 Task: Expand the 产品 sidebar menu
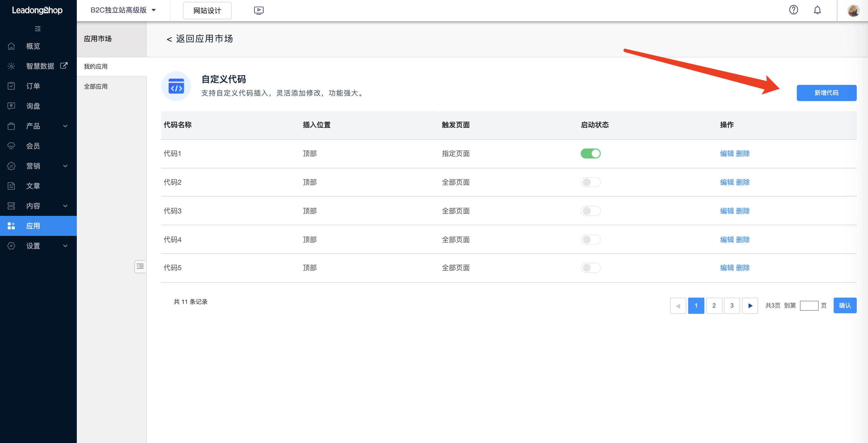(x=65, y=126)
